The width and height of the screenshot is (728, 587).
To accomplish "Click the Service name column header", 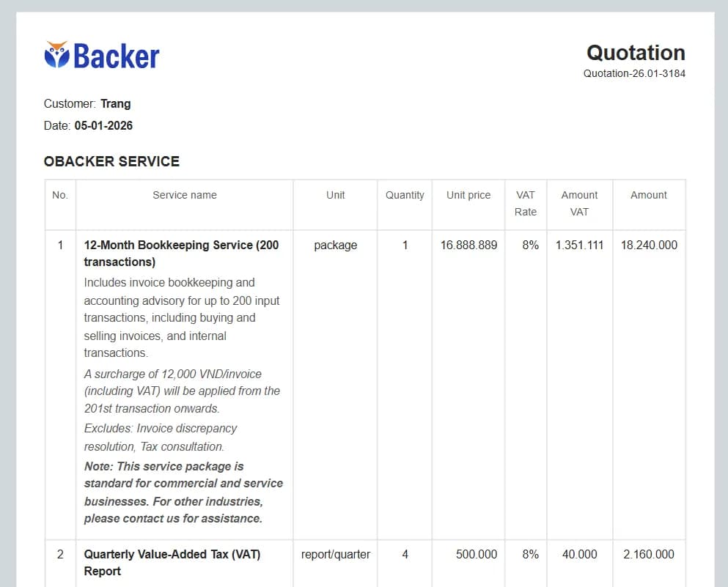I will click(184, 195).
